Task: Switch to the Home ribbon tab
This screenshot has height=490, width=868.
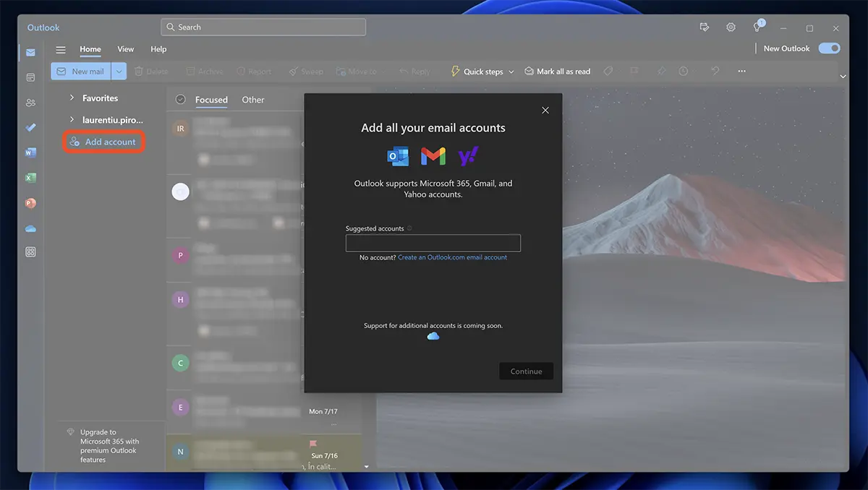Action: [90, 49]
